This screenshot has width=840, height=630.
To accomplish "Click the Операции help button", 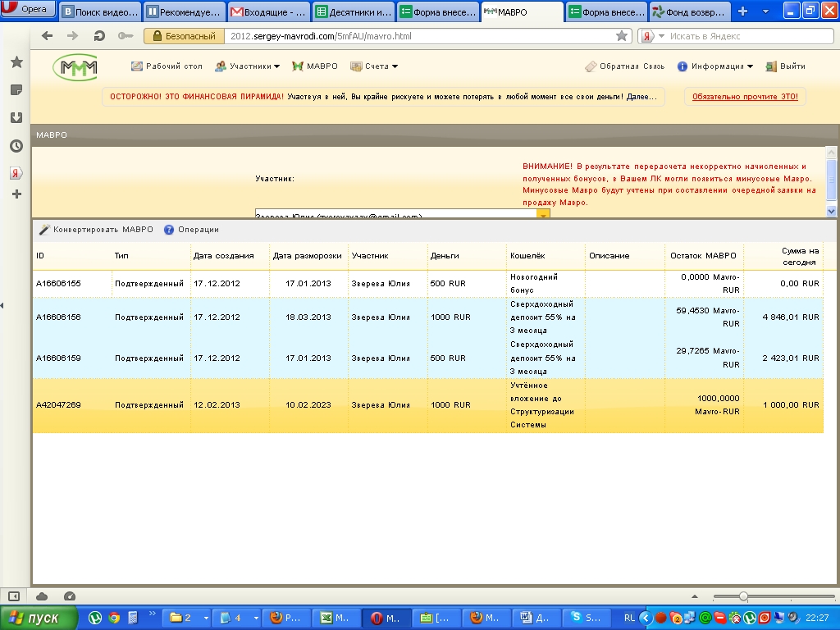I will (x=191, y=230).
